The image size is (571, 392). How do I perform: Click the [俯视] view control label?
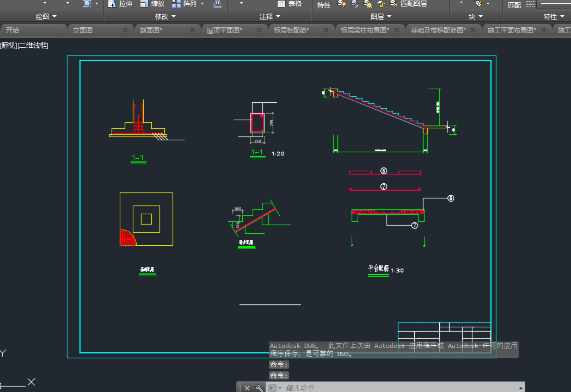click(x=8, y=46)
